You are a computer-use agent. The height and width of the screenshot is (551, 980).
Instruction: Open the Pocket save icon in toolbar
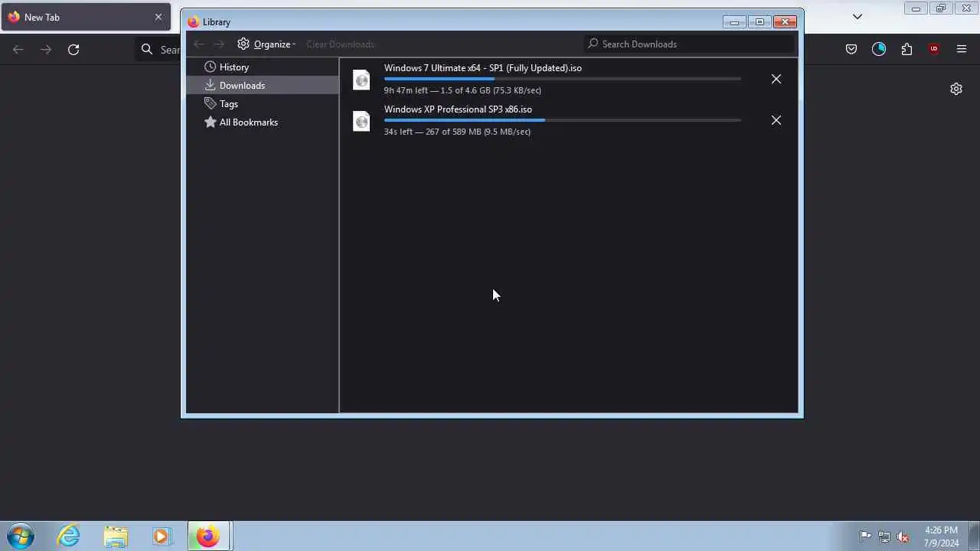(x=851, y=50)
